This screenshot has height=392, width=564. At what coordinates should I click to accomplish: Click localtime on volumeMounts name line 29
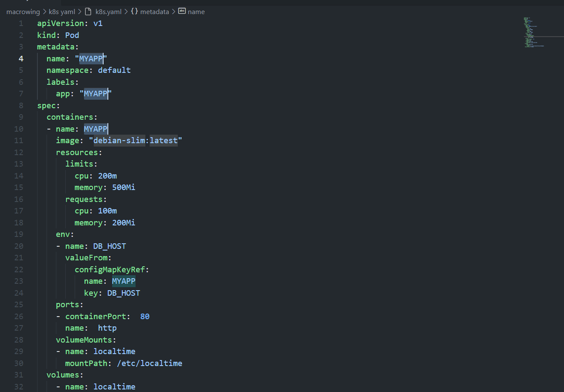114,352
